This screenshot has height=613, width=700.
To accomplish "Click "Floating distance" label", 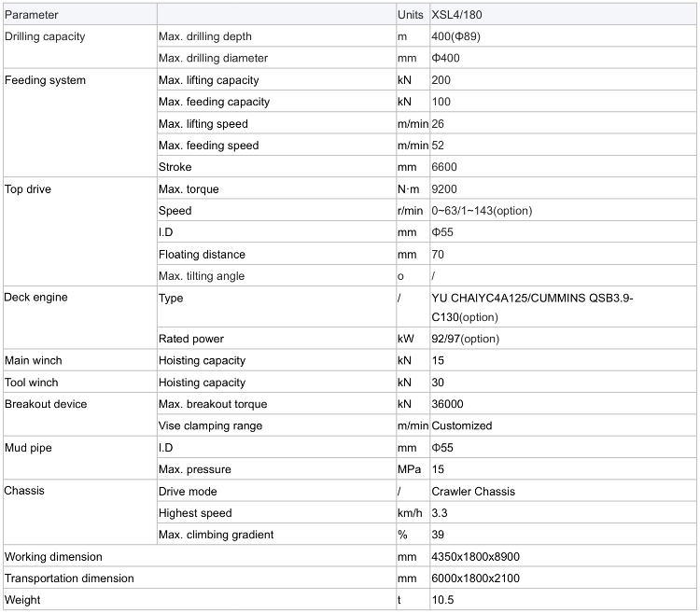I will 202,255.
